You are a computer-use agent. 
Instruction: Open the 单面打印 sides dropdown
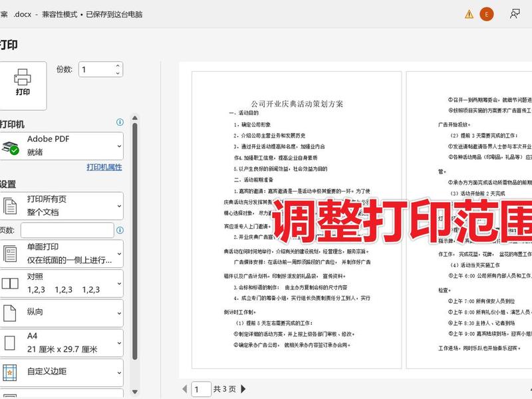click(61, 253)
